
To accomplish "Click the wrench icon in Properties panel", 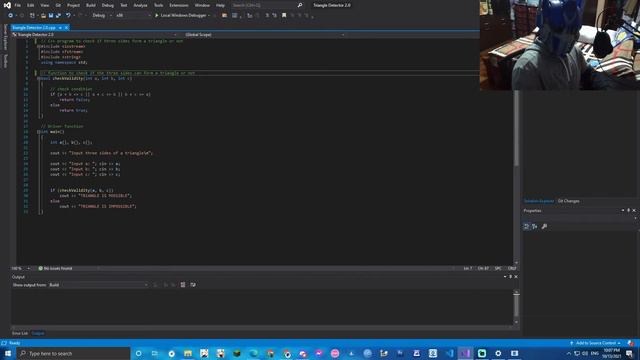I will (x=544, y=227).
